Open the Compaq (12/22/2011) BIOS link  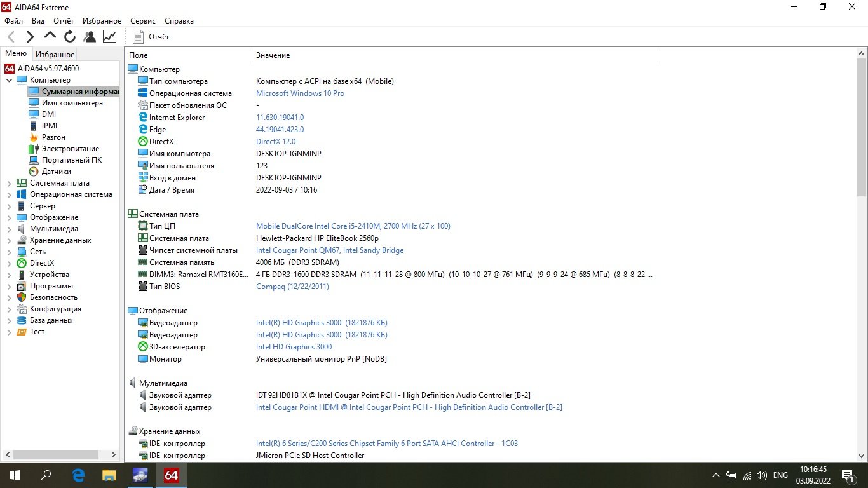coord(292,287)
